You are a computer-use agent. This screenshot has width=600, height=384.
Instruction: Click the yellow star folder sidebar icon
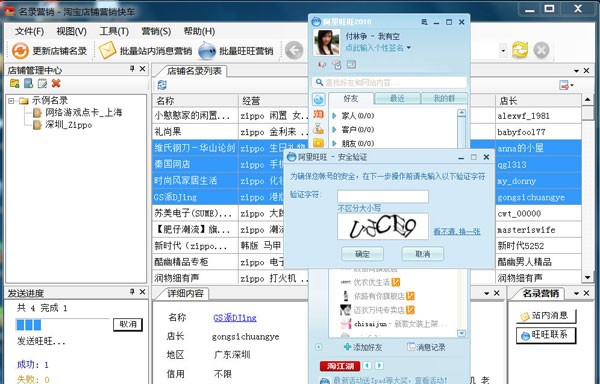(318, 143)
